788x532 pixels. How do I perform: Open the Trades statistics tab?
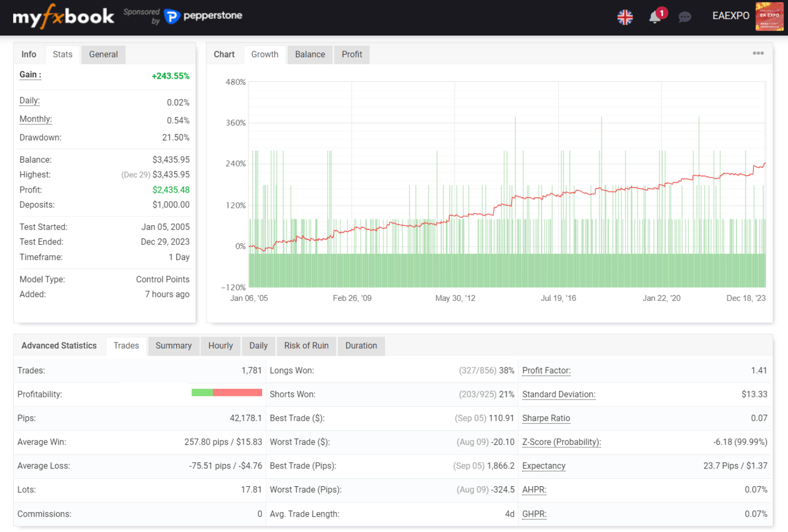126,346
